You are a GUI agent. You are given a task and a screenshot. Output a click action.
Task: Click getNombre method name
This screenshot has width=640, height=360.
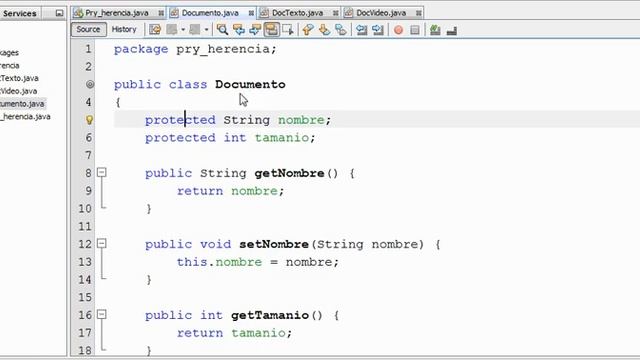[x=289, y=173]
